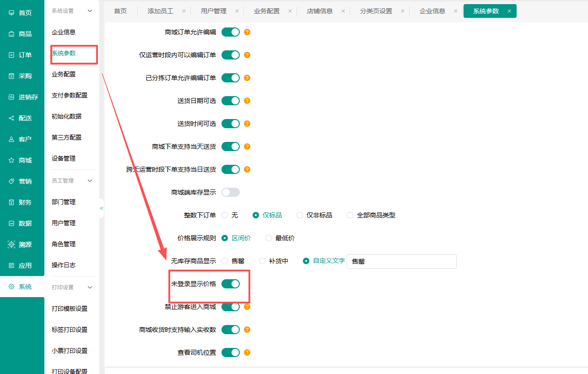The height and width of the screenshot is (374, 588).
Task: Click the 自定义文字 text input field
Action: click(402, 261)
